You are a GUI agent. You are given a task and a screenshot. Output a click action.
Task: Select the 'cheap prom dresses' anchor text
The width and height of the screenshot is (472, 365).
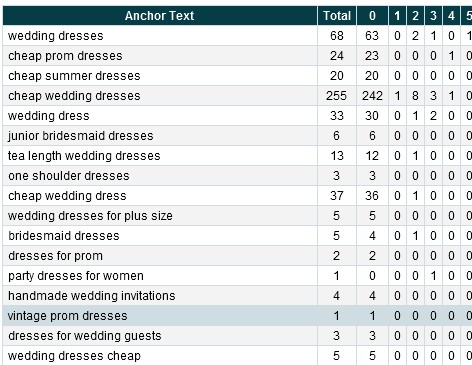[x=65, y=56]
